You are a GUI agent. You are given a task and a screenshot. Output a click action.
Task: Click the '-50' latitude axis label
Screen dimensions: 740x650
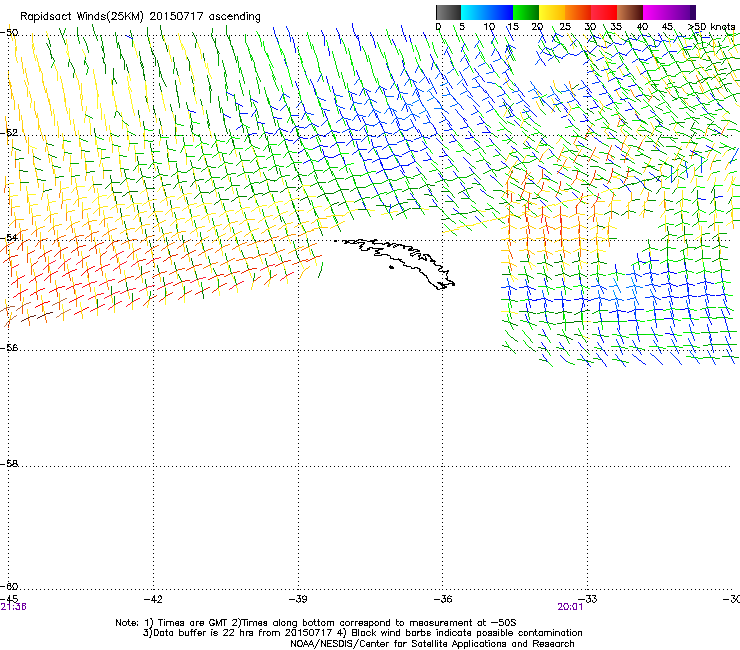pyautogui.click(x=9, y=33)
